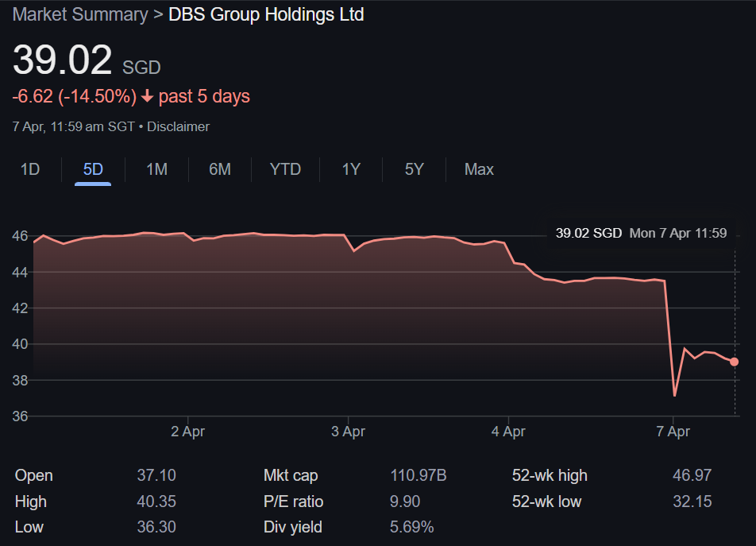This screenshot has height=546, width=756.
Task: Open the Disclaimer link
Action: (179, 127)
